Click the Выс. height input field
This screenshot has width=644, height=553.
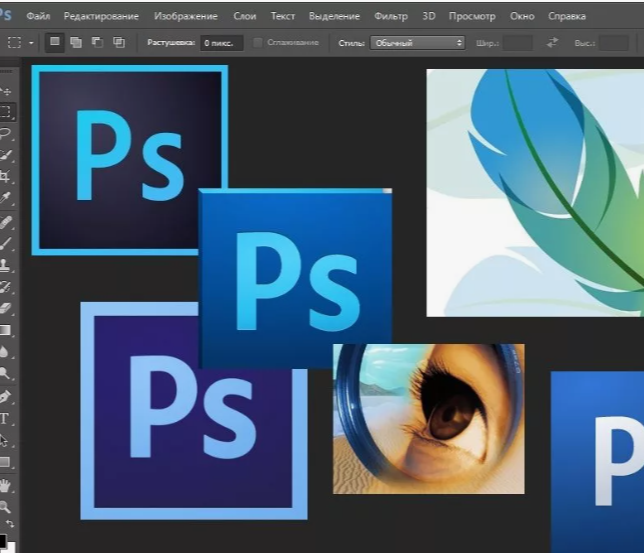click(614, 43)
